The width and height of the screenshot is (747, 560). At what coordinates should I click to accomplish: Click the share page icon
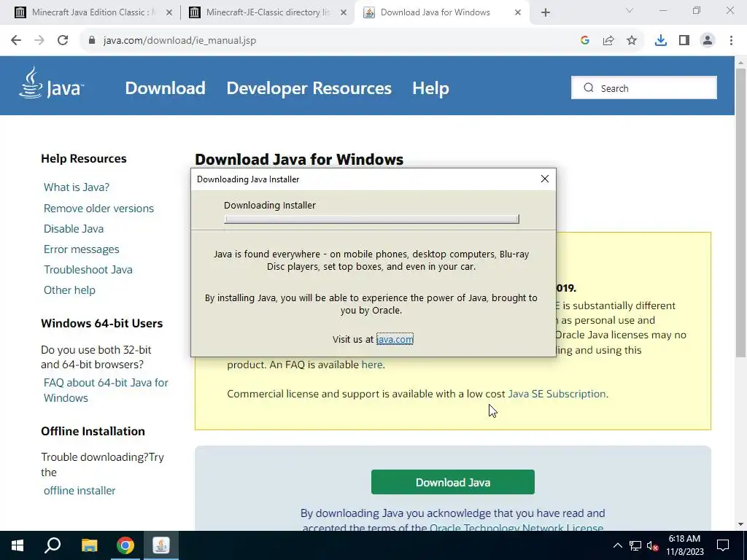pyautogui.click(x=608, y=41)
